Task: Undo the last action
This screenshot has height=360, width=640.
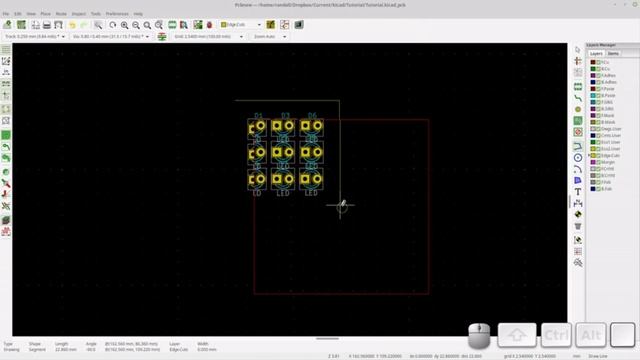Action: [x=72, y=25]
